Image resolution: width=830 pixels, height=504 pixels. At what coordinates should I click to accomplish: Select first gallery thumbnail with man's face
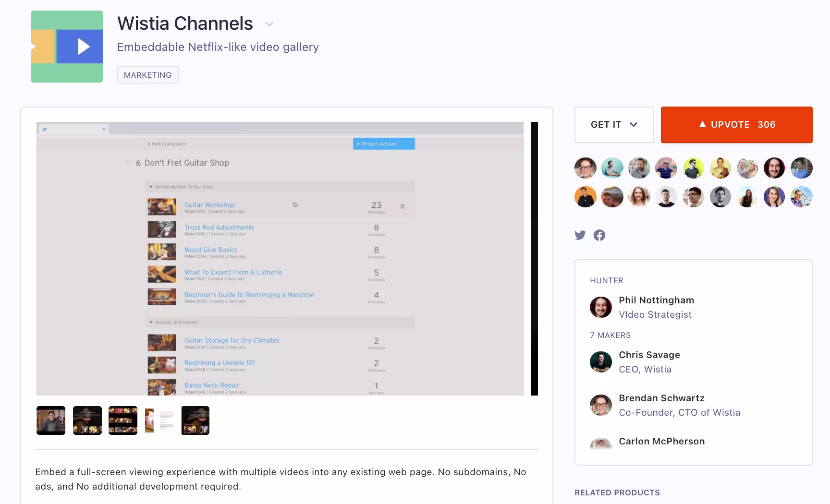51,420
